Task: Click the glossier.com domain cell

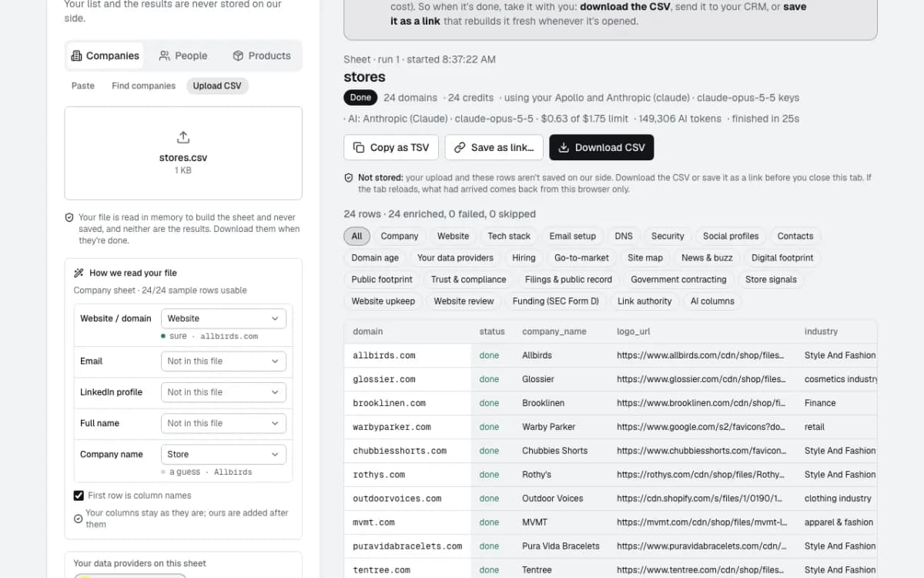Action: tap(407, 379)
